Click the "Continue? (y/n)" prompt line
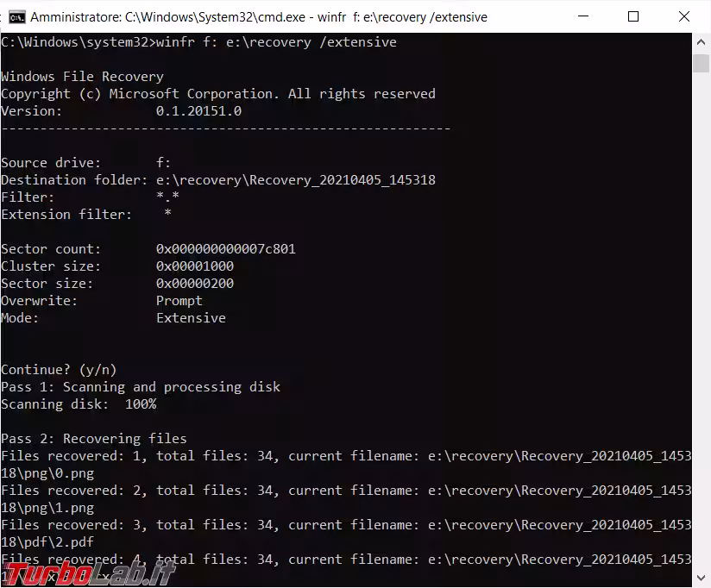This screenshot has width=711, height=588. click(59, 370)
